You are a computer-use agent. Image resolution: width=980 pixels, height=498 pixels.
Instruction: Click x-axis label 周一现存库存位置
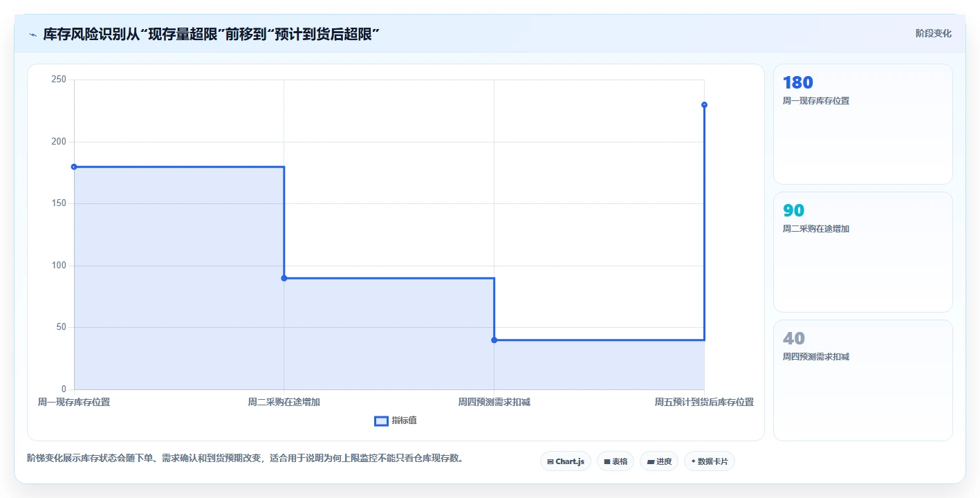(74, 402)
